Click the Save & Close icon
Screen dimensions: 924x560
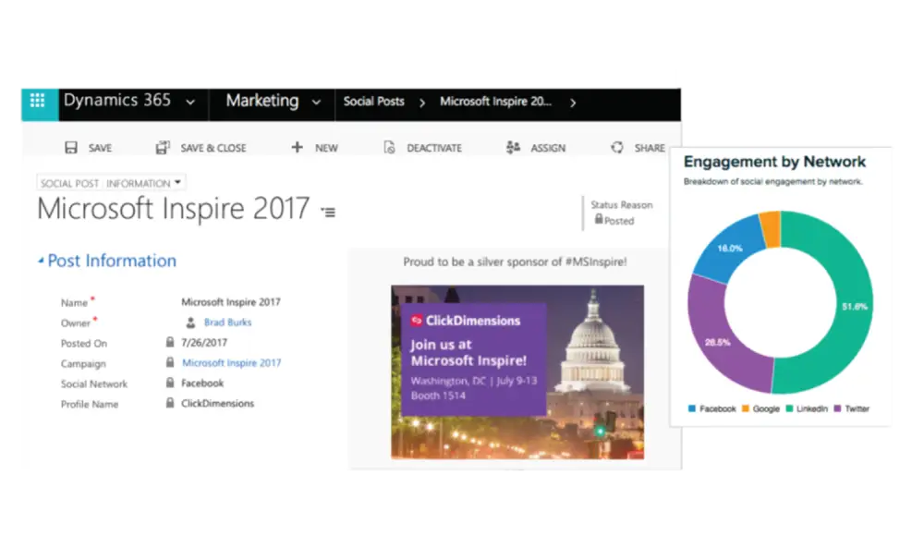(163, 147)
